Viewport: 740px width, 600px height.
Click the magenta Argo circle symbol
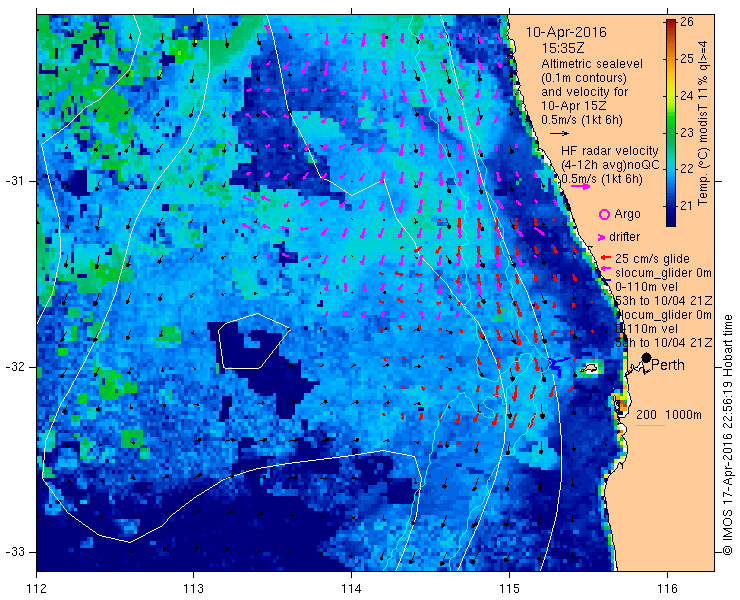point(604,215)
